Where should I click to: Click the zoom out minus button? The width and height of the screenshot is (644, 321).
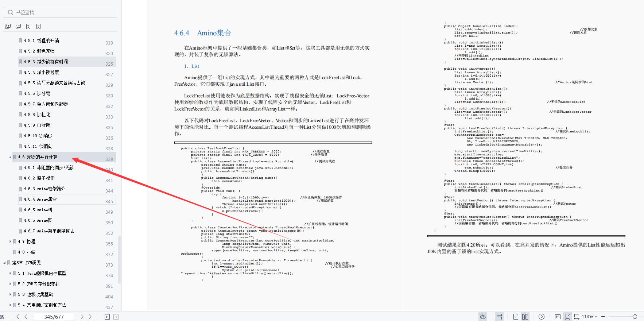(603, 317)
